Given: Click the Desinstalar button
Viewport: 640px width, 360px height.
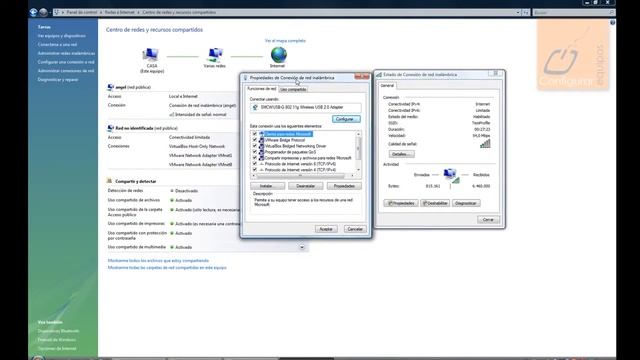Looking at the screenshot, I should 305,186.
